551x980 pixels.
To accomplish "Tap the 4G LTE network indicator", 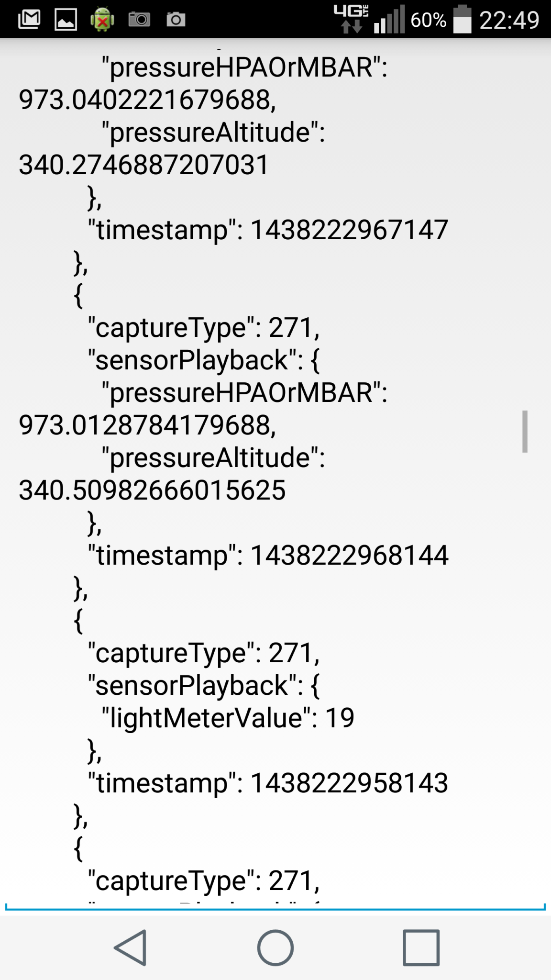I will [352, 18].
